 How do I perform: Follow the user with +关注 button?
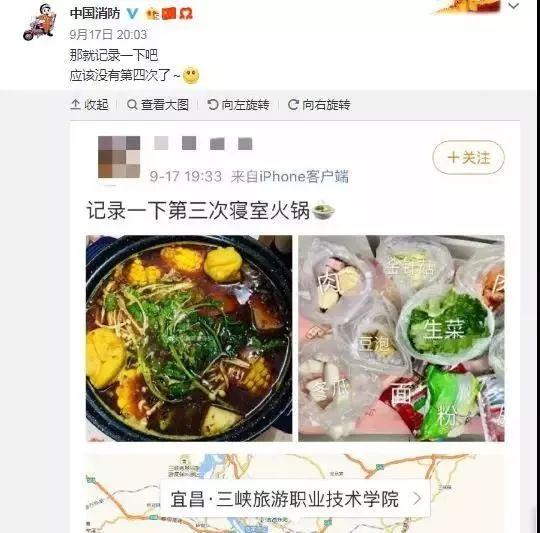pyautogui.click(x=468, y=158)
